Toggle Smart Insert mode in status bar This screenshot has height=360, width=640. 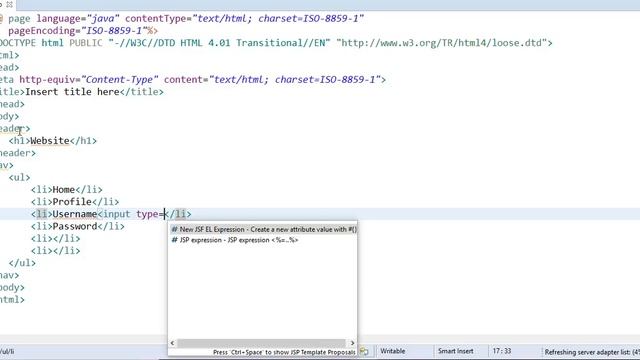(456, 351)
